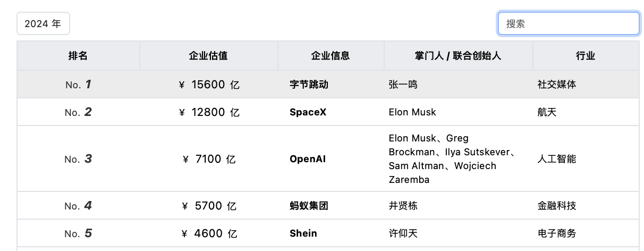Open the 字节跳动 company entry
Screen dimensions: 644x251
[309, 84]
